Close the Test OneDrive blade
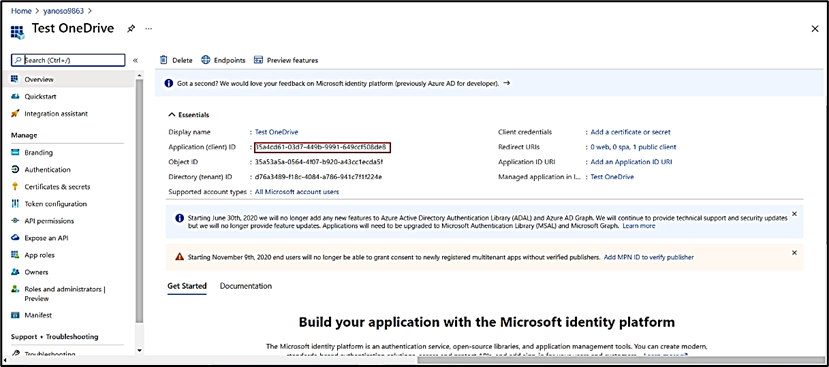 point(815,29)
